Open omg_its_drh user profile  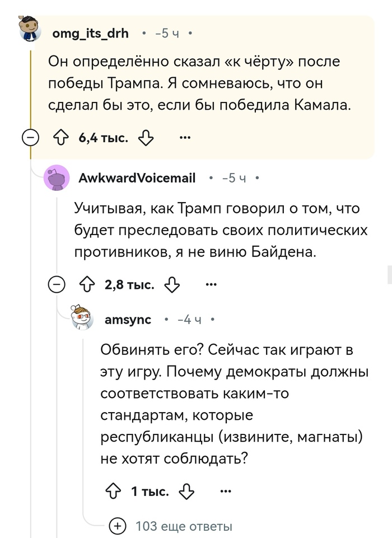90,34
